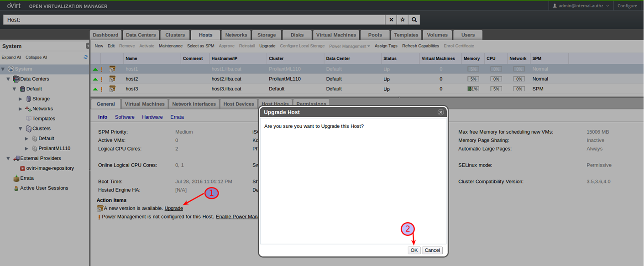The width and height of the screenshot is (644, 266).
Task: Expand the ProliantML110 cluster node
Action: [x=26, y=148]
